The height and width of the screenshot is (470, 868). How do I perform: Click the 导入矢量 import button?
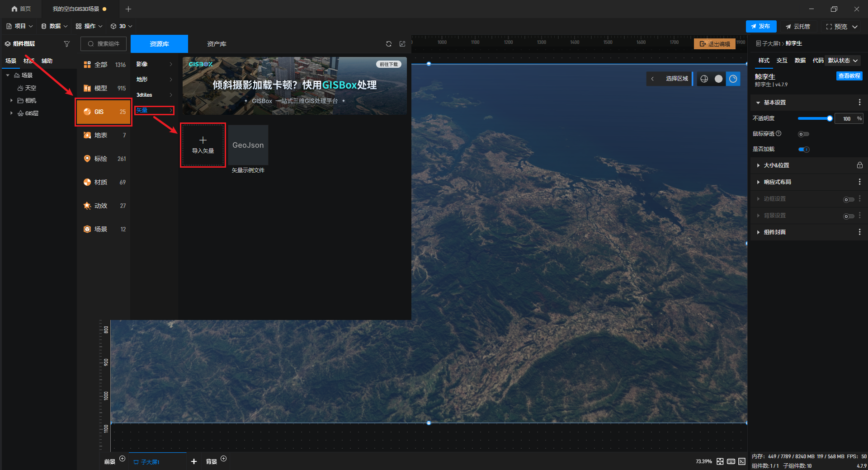(x=203, y=145)
